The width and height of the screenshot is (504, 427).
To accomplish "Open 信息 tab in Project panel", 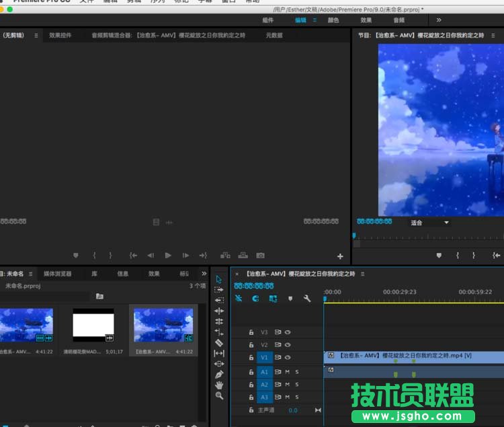I will (123, 274).
